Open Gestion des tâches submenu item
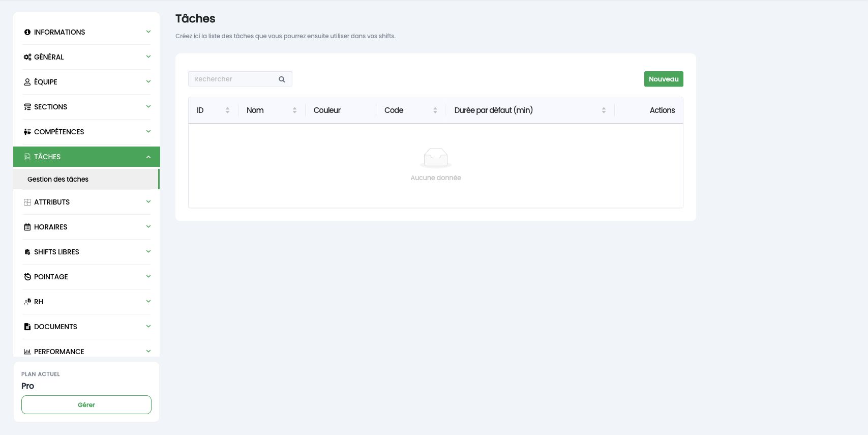The width and height of the screenshot is (868, 435). (x=86, y=179)
